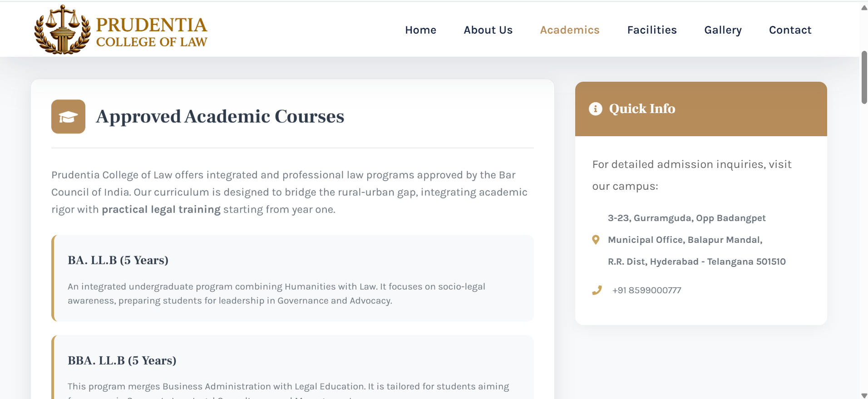Viewport: 868px width, 399px height.
Task: Click the campus address text in Quick Info
Action: pyautogui.click(x=696, y=240)
